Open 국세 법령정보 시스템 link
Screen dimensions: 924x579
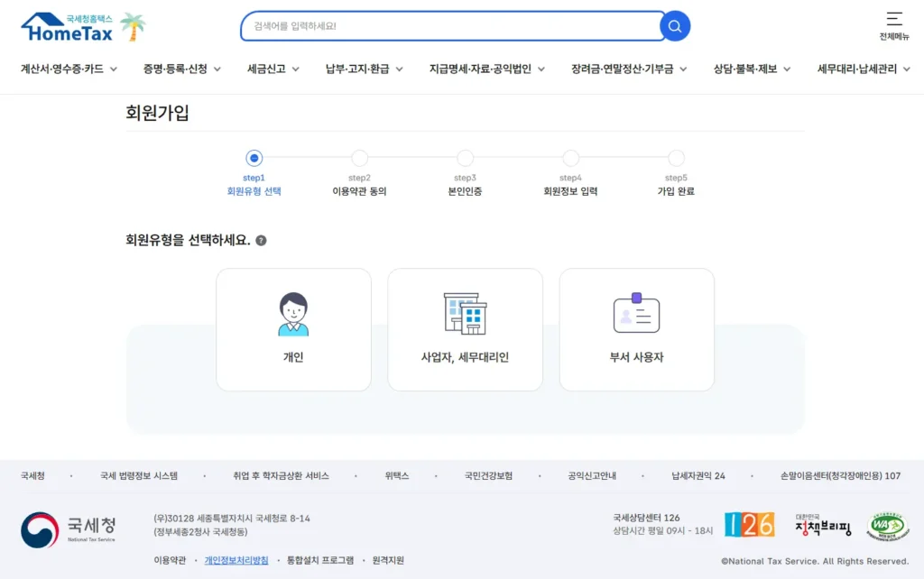tap(138, 476)
